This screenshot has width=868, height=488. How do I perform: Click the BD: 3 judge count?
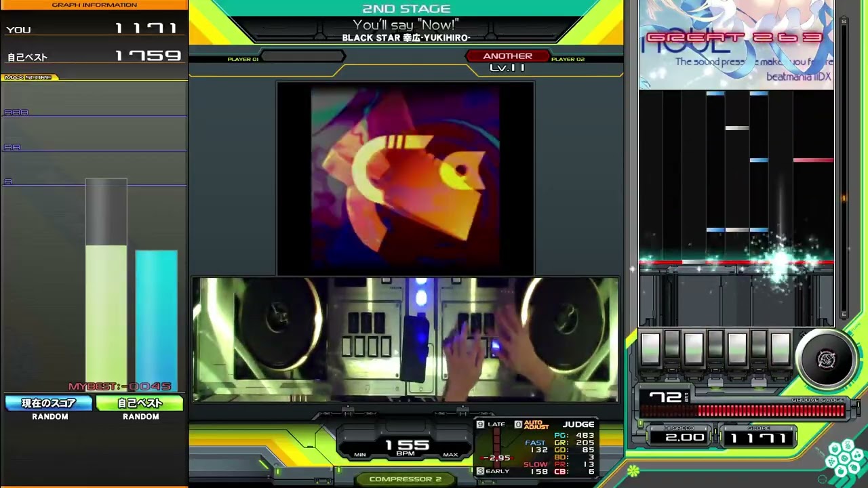[574, 457]
